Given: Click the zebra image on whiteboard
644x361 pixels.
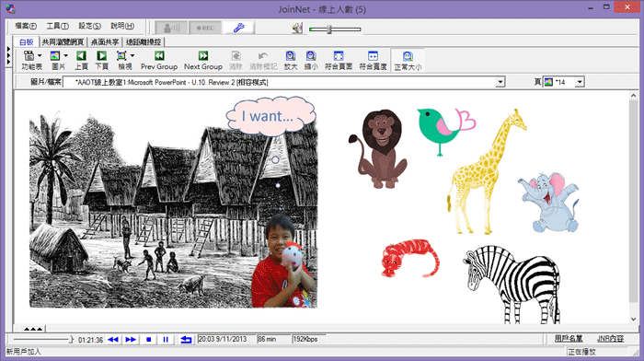Looking at the screenshot, I should coord(512,285).
